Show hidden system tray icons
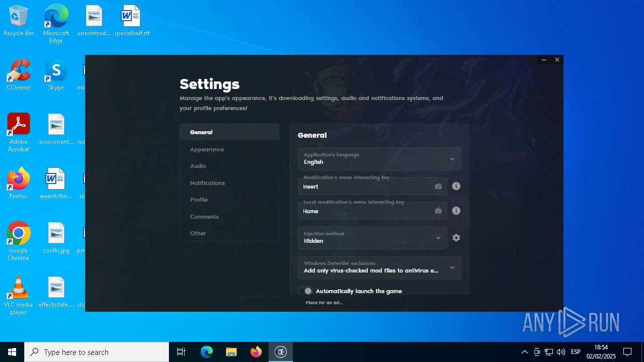Image resolution: width=644 pixels, height=362 pixels. pos(524,352)
